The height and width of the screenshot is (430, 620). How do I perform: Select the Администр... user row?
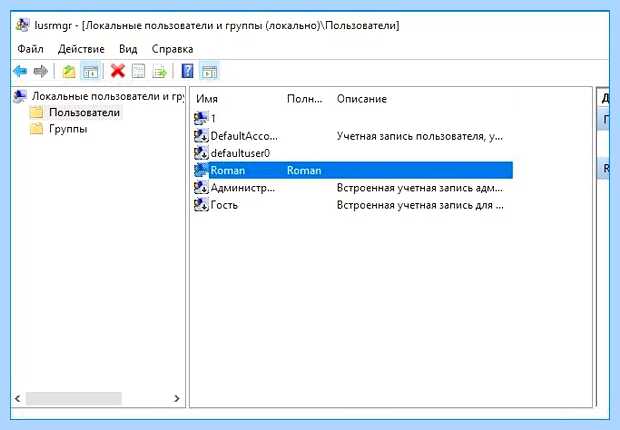(243, 188)
